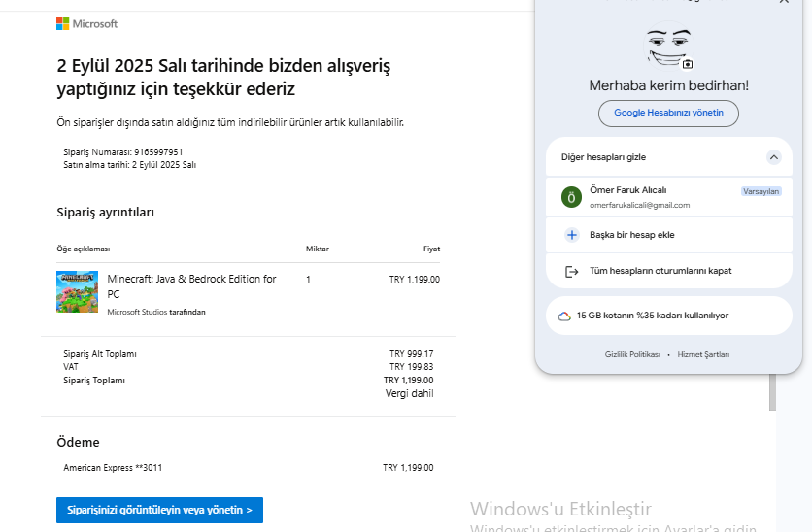
Task: Click Microsoft Studios tarafından text
Action: (x=155, y=312)
